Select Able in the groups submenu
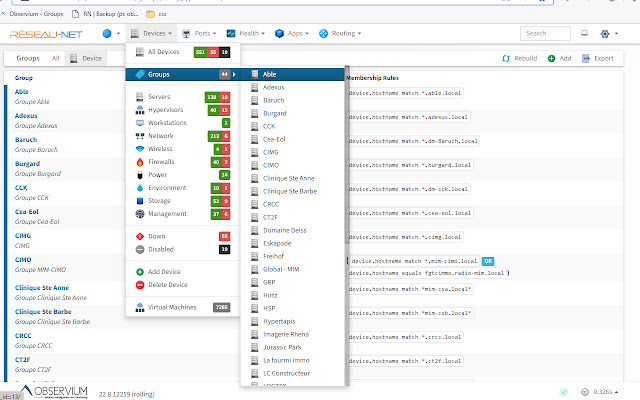Image resolution: width=640 pixels, height=400 pixels. 292,74
